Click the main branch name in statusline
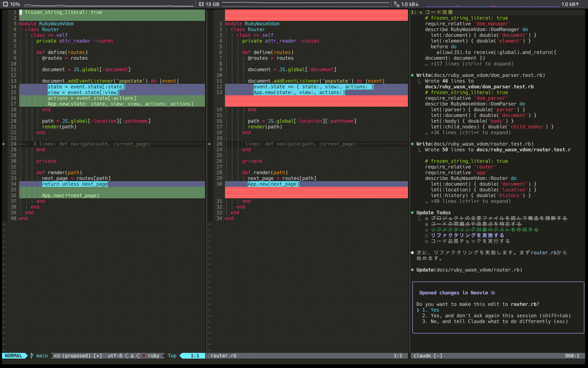 (42, 356)
